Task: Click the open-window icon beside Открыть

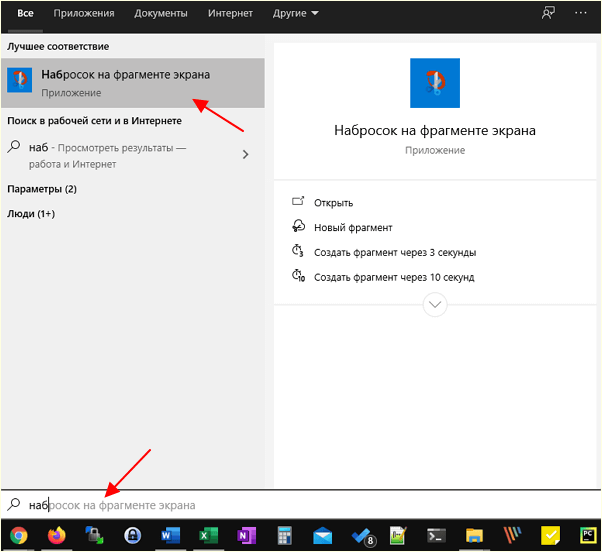Action: [298, 201]
